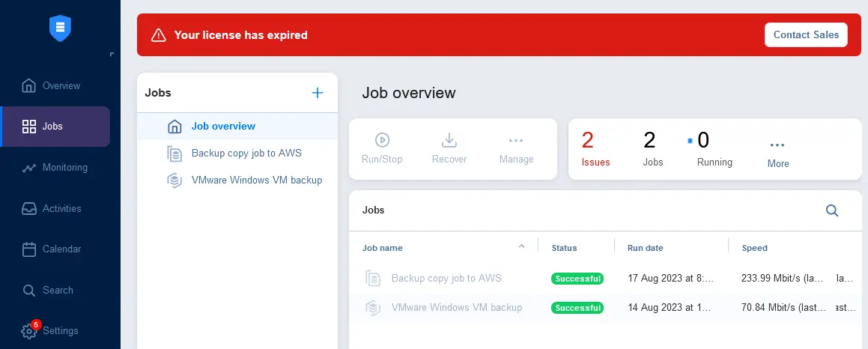Click the Successful badge for the AWS job
The image size is (868, 349).
tap(577, 279)
